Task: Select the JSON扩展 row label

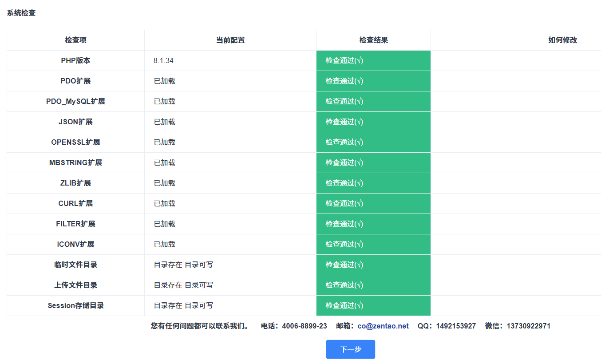Action: (75, 122)
